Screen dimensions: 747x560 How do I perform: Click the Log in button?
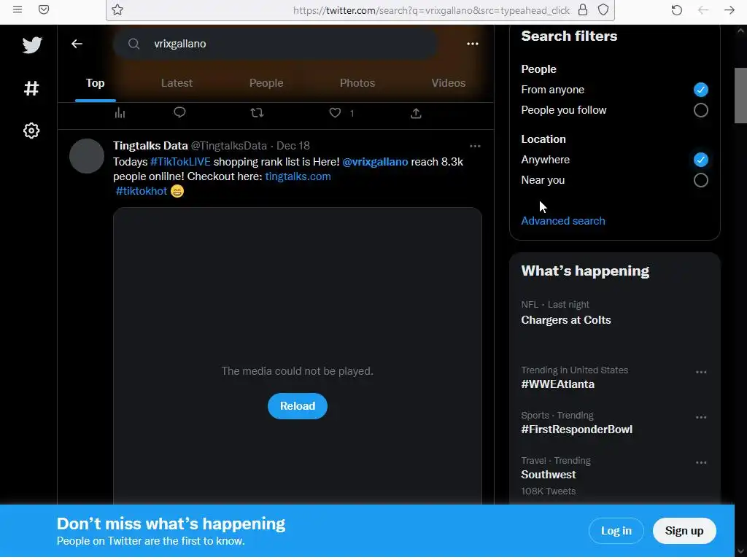616,531
